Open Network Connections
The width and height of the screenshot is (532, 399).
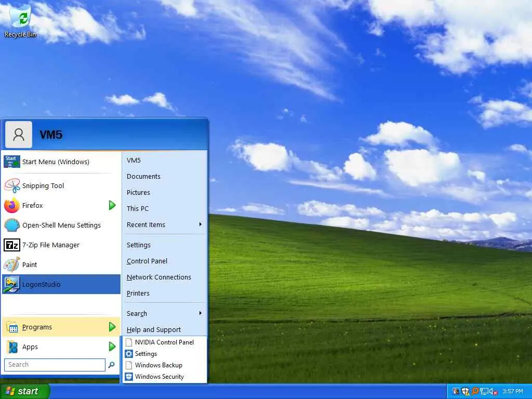point(159,277)
